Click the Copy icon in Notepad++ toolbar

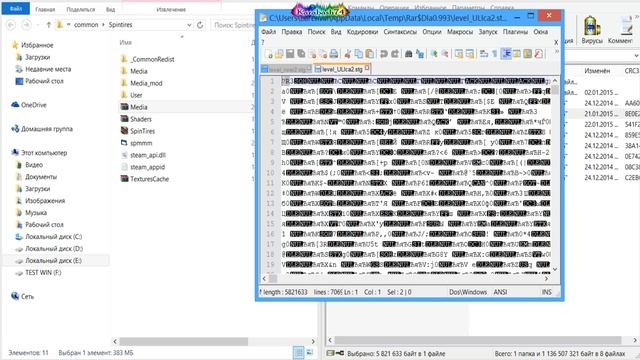[359, 54]
